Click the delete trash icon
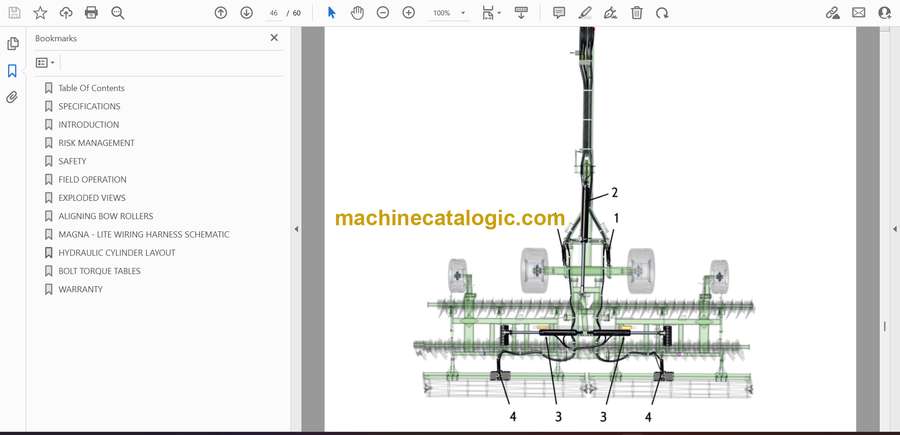The image size is (900, 435). [637, 13]
